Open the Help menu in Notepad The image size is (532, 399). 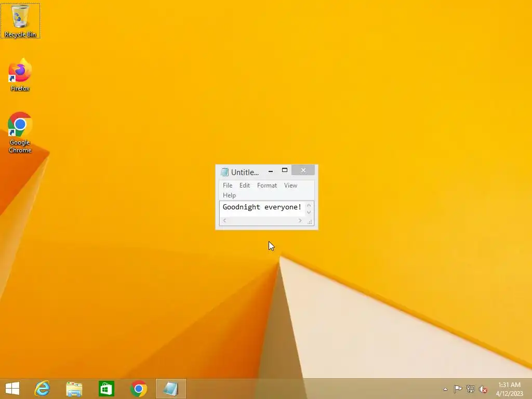[229, 195]
